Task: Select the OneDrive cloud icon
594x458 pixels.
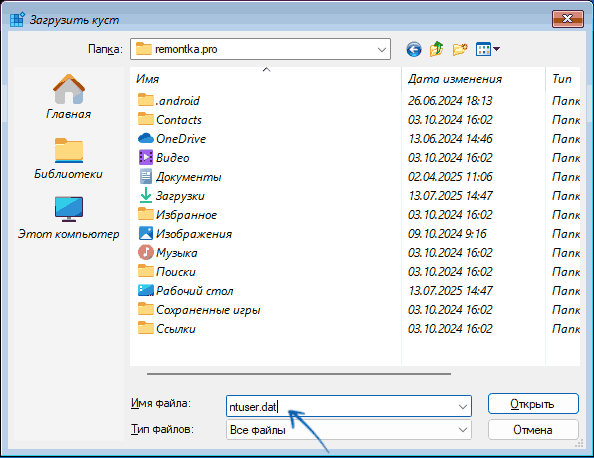Action: (146, 138)
